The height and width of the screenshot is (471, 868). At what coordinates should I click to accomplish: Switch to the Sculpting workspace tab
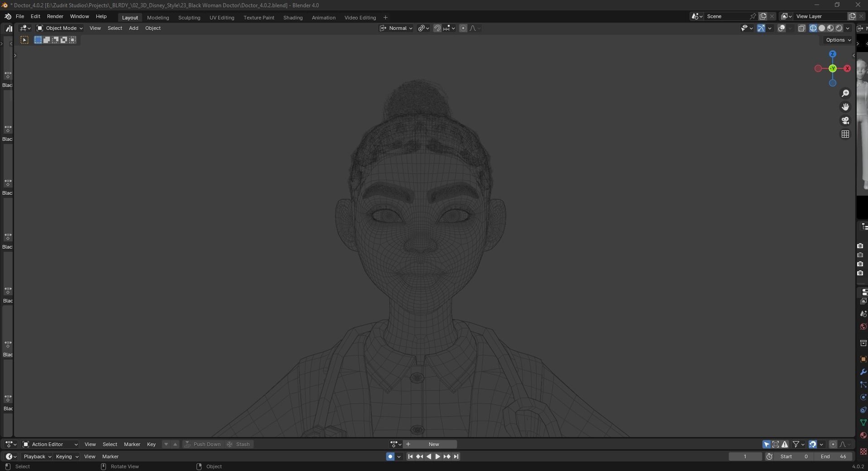click(x=189, y=18)
